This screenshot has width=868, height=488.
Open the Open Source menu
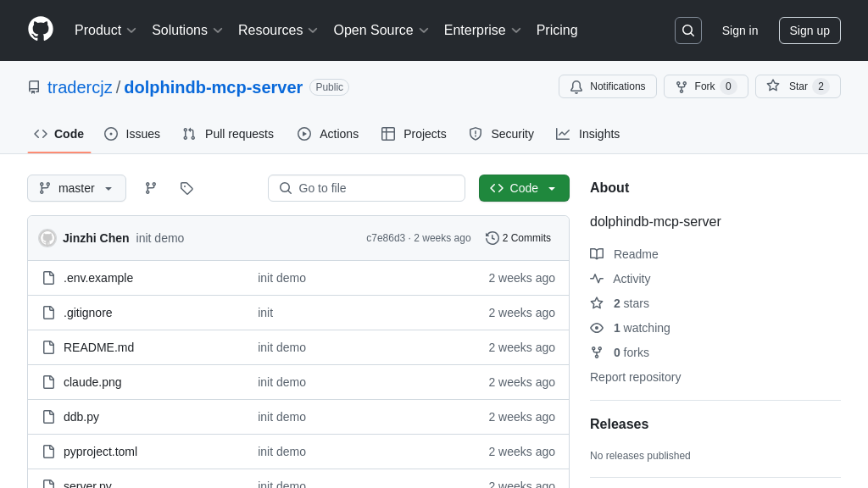tap(381, 30)
